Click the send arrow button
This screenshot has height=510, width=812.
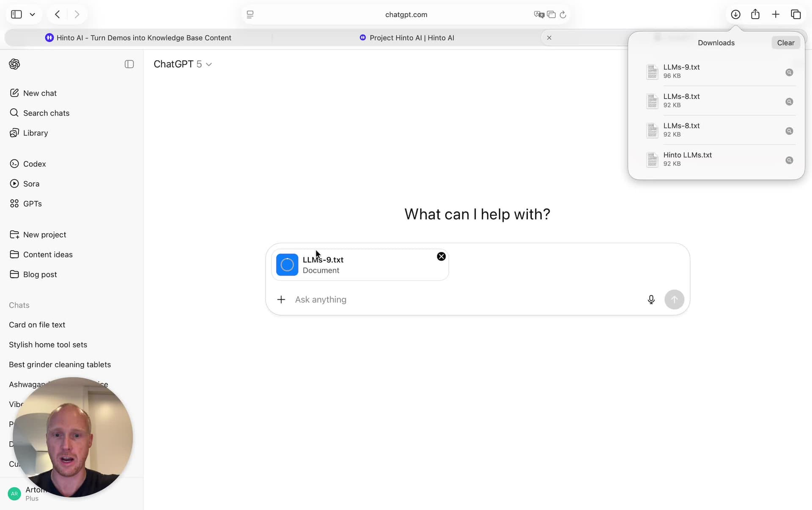coord(674,300)
